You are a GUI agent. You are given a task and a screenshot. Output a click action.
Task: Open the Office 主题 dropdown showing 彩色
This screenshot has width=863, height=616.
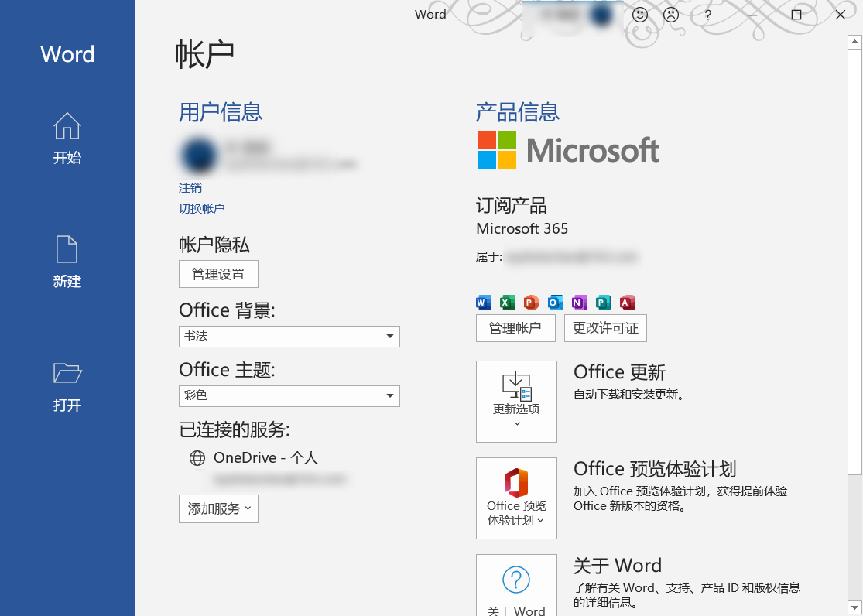(289, 395)
